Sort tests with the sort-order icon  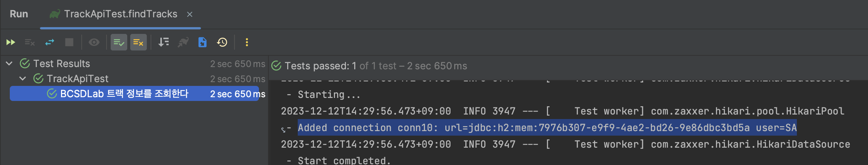(163, 42)
